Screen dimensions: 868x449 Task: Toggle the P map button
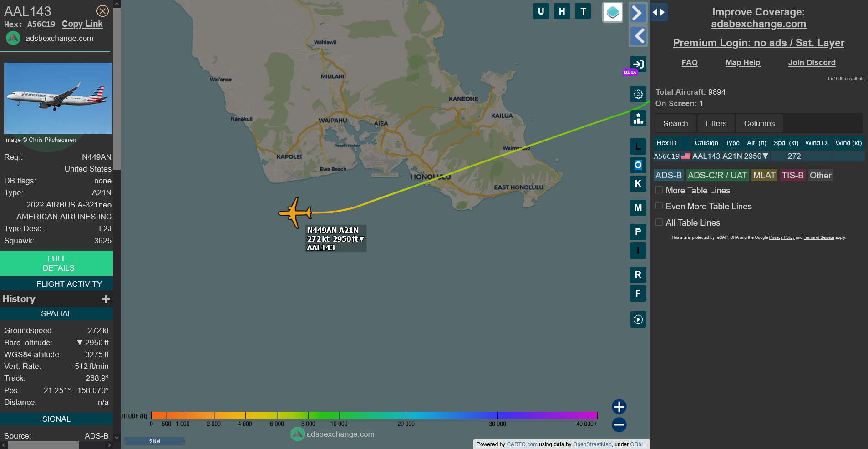[x=638, y=232]
